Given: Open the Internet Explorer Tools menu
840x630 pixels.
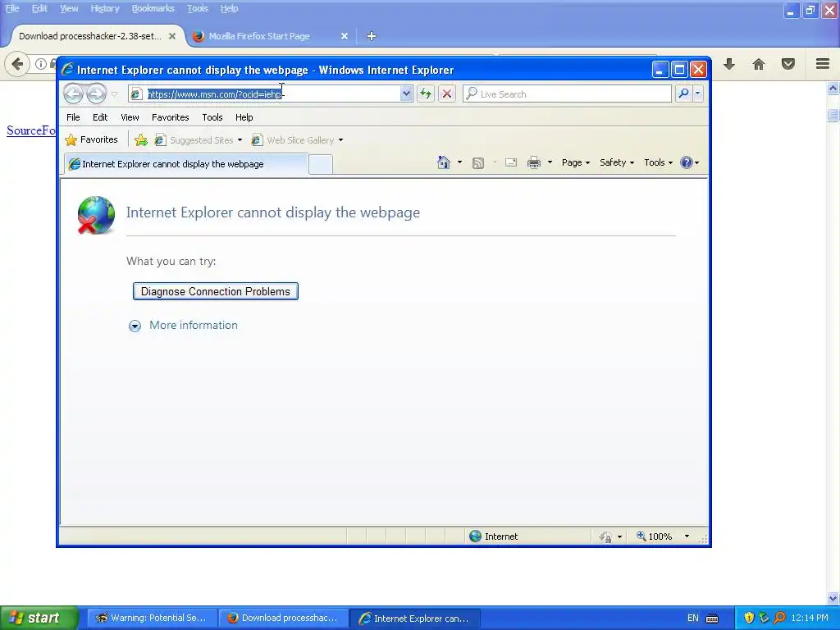Looking at the screenshot, I should point(212,117).
